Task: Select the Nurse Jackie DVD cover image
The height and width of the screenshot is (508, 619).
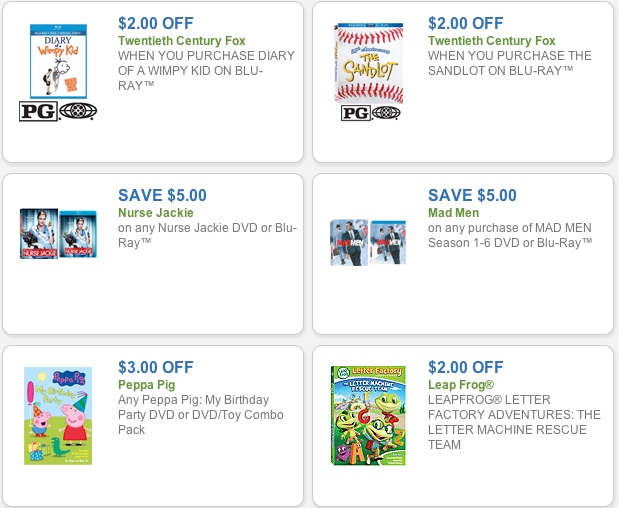Action: [58, 234]
